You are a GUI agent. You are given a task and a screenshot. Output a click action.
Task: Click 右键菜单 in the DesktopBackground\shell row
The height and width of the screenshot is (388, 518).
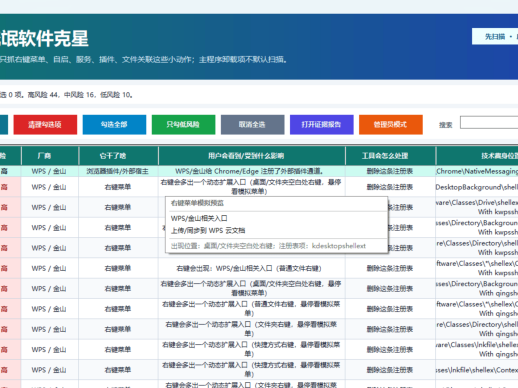pos(118,187)
